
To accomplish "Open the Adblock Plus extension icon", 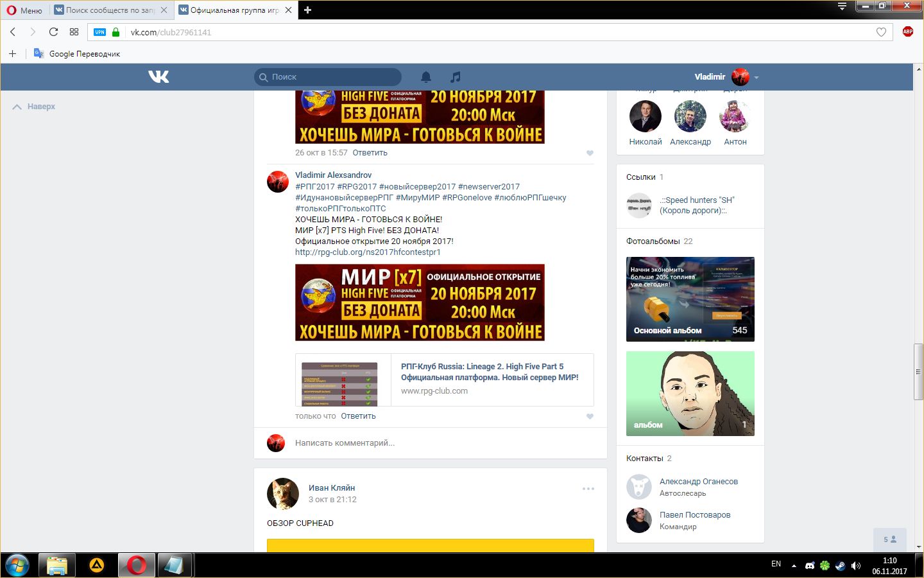I will coord(907,31).
